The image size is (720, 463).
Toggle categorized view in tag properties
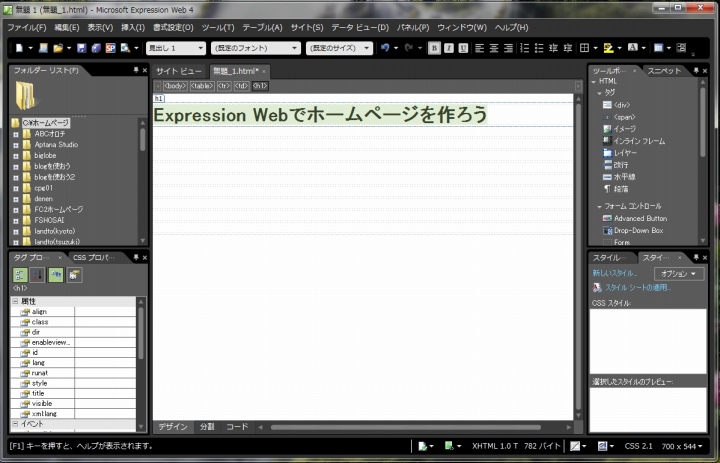(x=20, y=275)
